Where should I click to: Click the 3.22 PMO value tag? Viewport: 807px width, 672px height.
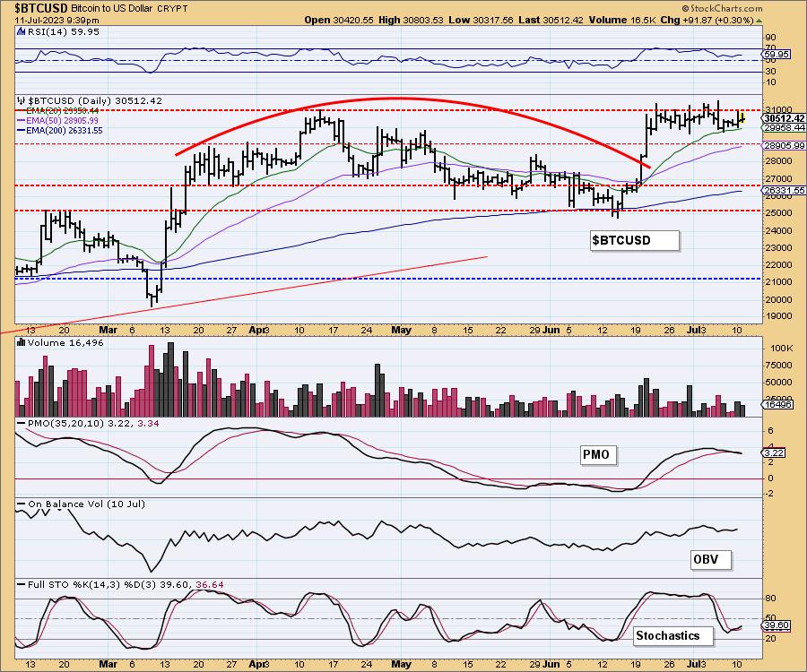tap(774, 452)
